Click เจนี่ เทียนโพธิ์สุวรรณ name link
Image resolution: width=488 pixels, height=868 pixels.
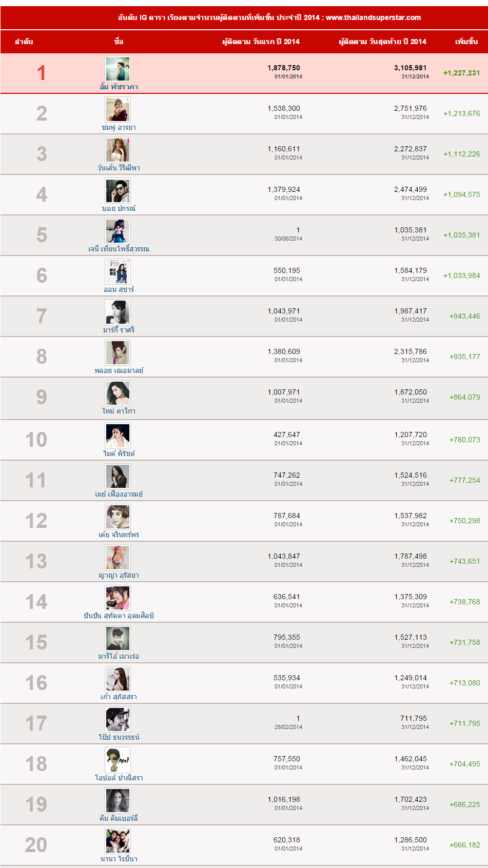tap(119, 249)
